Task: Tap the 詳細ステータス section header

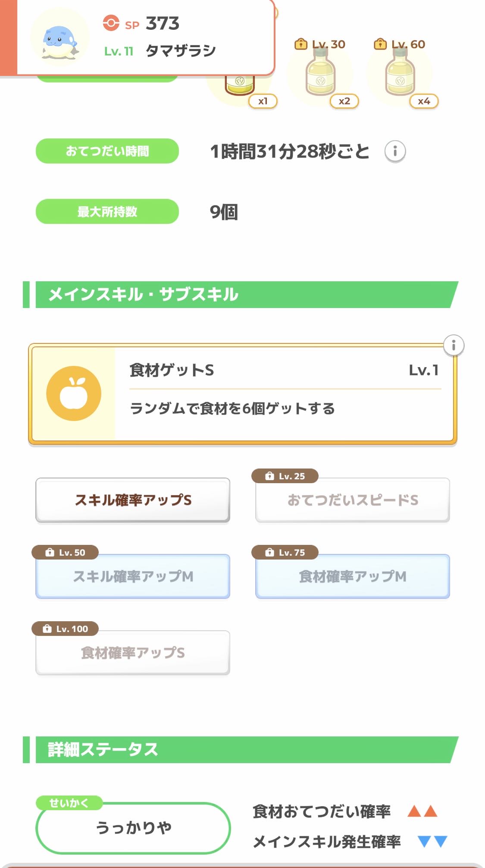Action: point(241,750)
